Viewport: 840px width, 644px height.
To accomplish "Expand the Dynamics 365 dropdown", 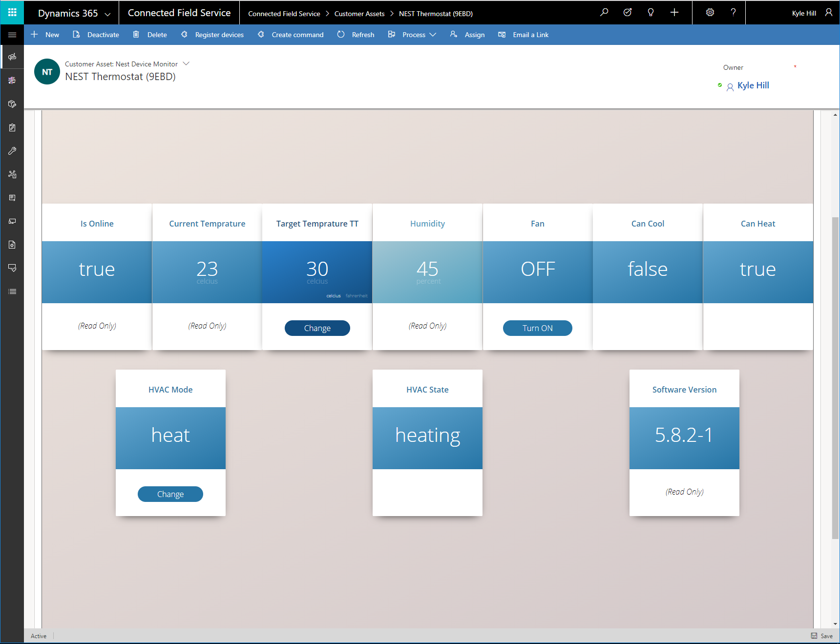I will tap(107, 14).
